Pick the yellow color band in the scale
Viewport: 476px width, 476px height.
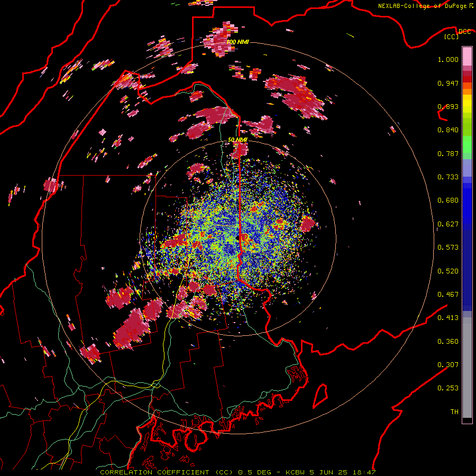[x=467, y=104]
